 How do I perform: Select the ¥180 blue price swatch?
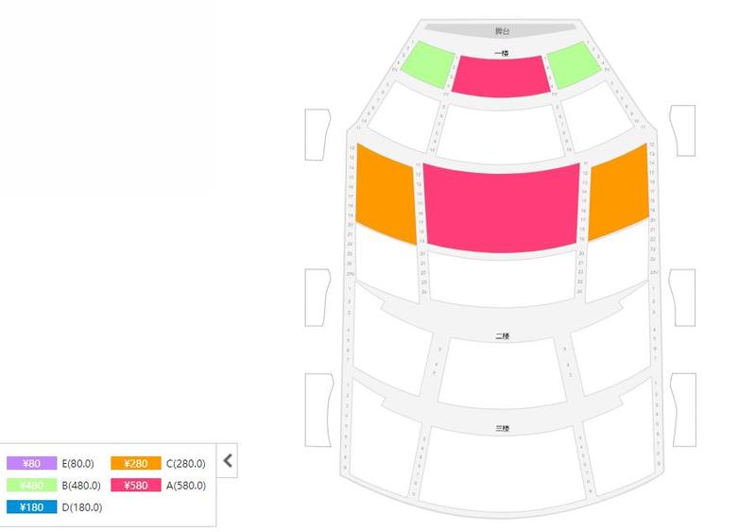tap(32, 507)
